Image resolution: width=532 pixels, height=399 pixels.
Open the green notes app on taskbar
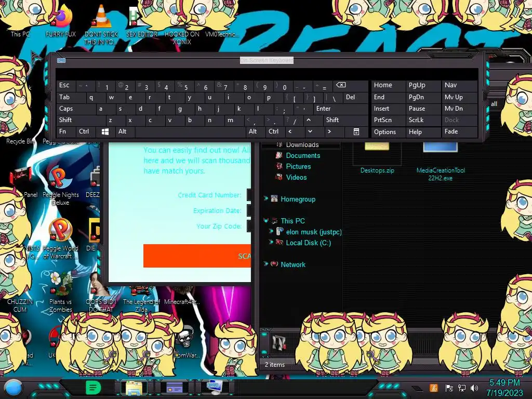tap(93, 387)
